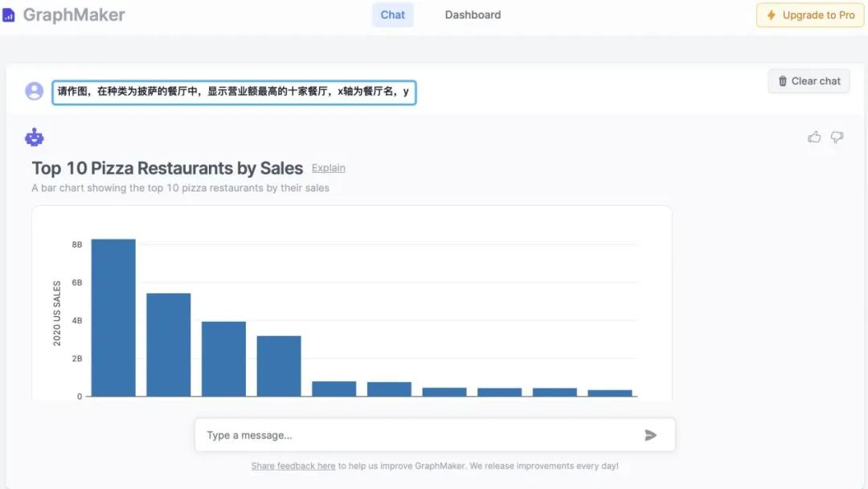Viewport: 868px width, 489px height.
Task: Click the 2020 US SALES axis label
Action: pos(57,314)
